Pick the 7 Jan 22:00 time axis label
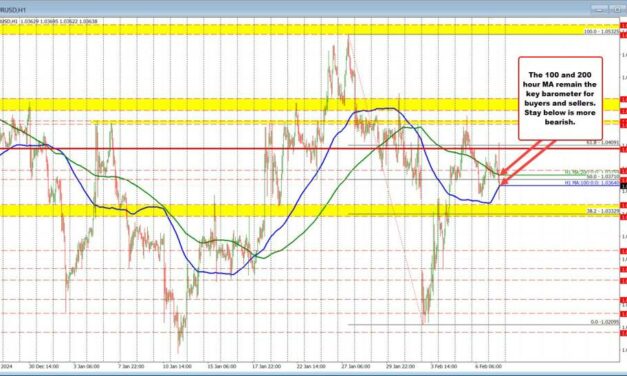 (131, 366)
